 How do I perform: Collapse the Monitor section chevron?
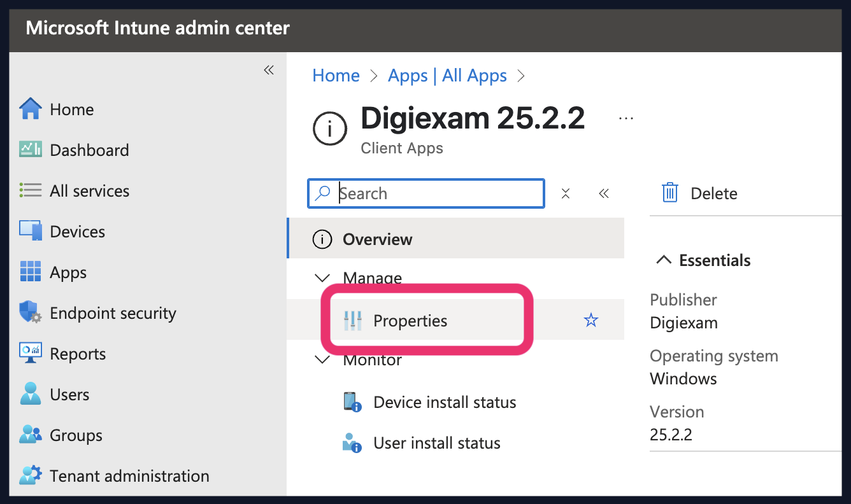(323, 360)
